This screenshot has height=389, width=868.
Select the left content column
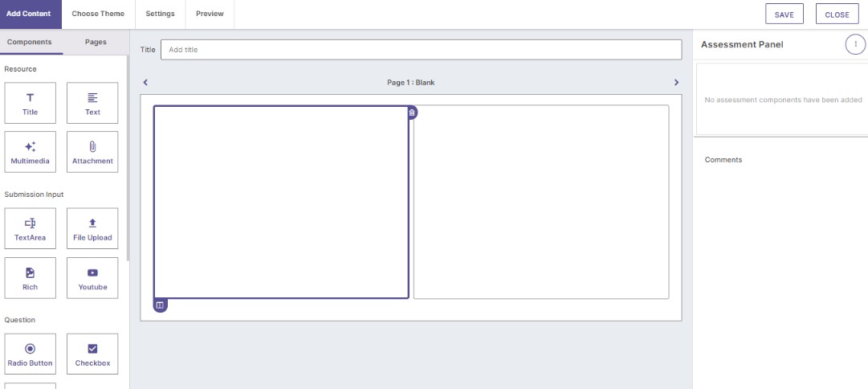click(281, 202)
